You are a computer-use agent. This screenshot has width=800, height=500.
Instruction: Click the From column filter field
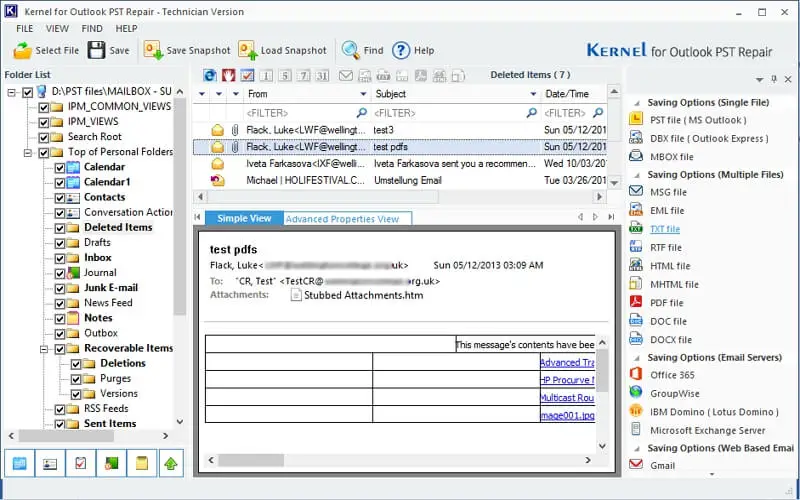coord(307,113)
